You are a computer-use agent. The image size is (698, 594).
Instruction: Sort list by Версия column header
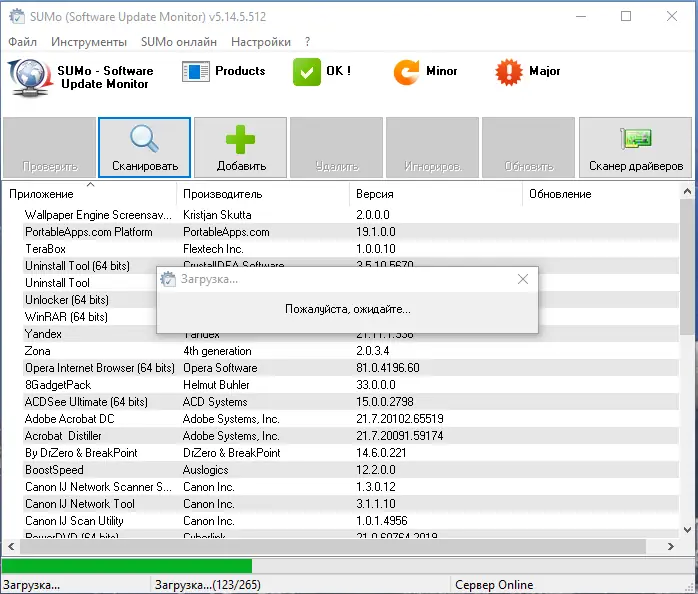pyautogui.click(x=435, y=194)
